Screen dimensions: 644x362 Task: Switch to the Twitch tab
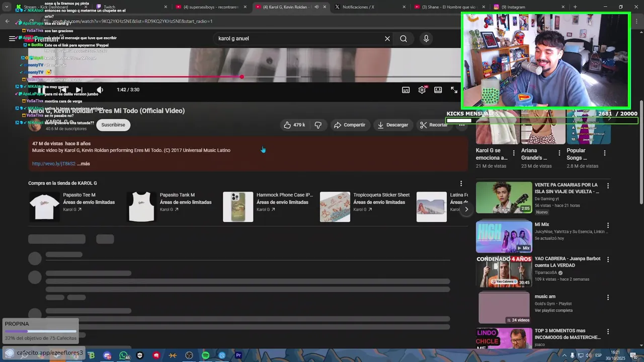131,7
